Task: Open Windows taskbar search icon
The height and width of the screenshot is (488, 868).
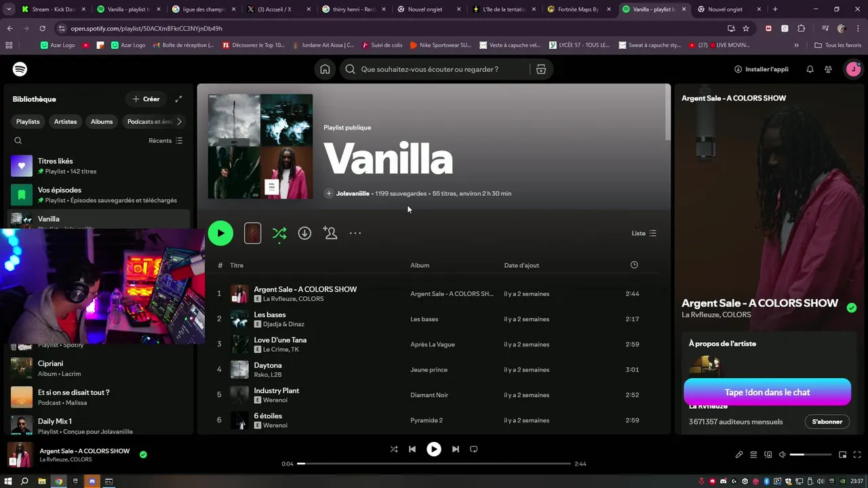Action: pos(24,481)
